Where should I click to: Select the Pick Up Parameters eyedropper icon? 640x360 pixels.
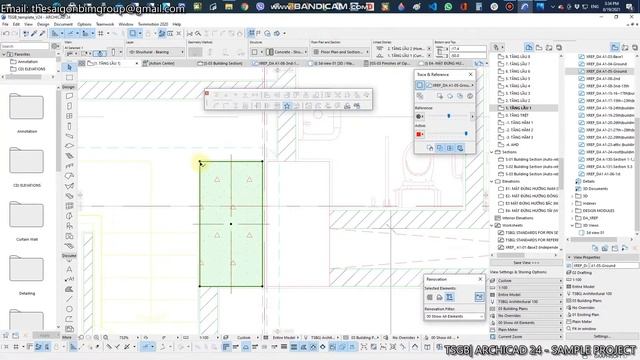34,33
